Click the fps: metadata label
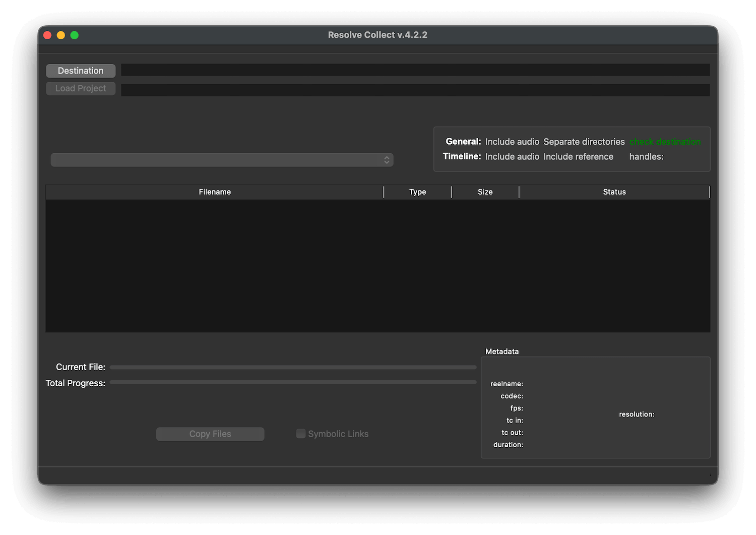This screenshot has width=756, height=535. [517, 408]
